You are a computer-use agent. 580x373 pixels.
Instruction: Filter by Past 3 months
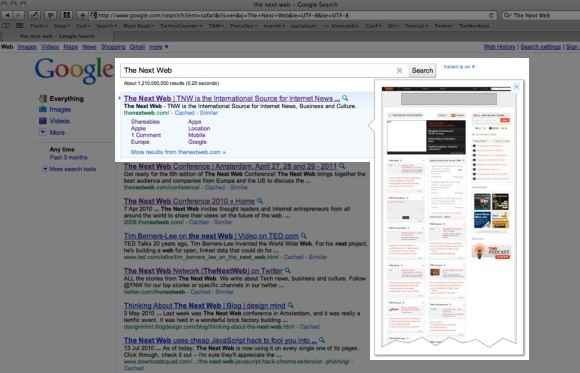68,157
